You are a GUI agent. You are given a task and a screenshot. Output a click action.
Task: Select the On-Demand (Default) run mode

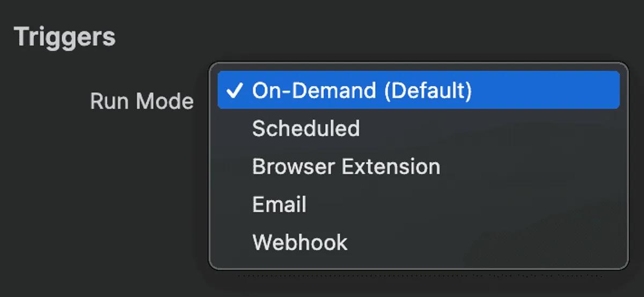coord(362,91)
